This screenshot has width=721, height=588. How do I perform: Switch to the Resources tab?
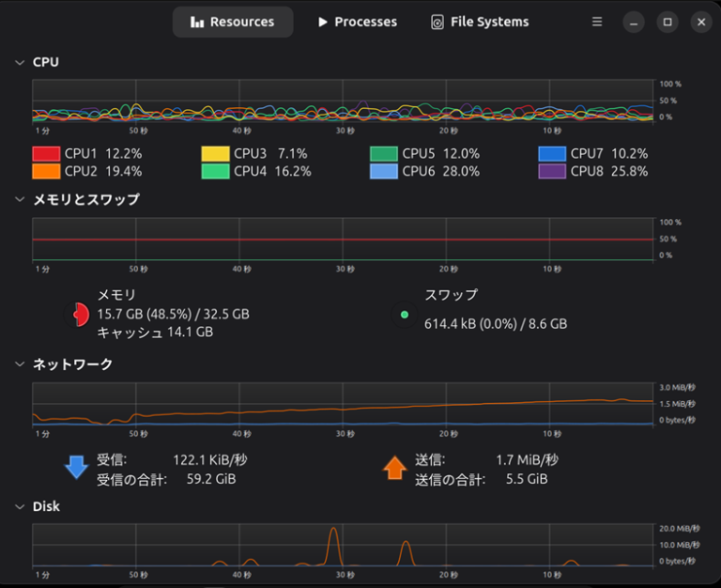(x=233, y=22)
